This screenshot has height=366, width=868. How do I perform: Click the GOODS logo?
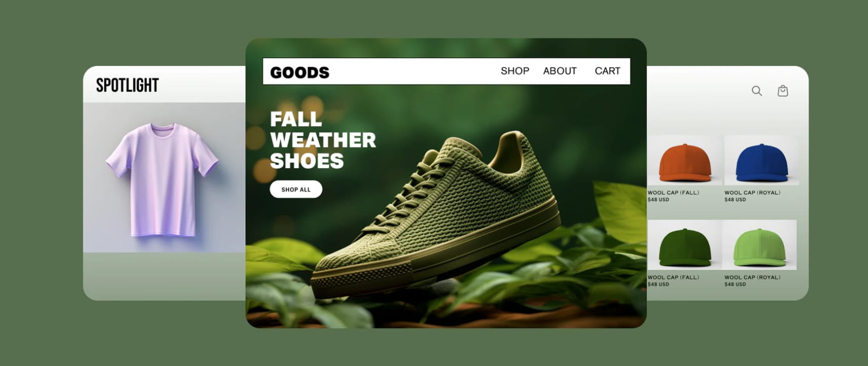point(300,72)
